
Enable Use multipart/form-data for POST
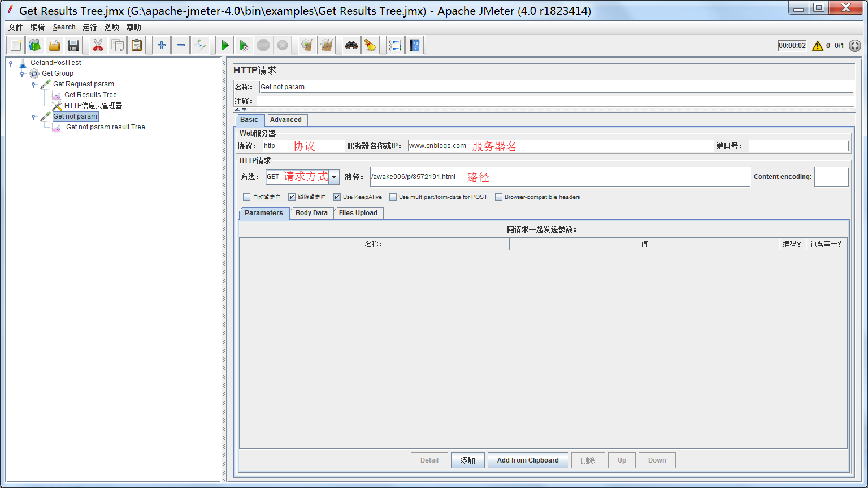click(x=393, y=197)
